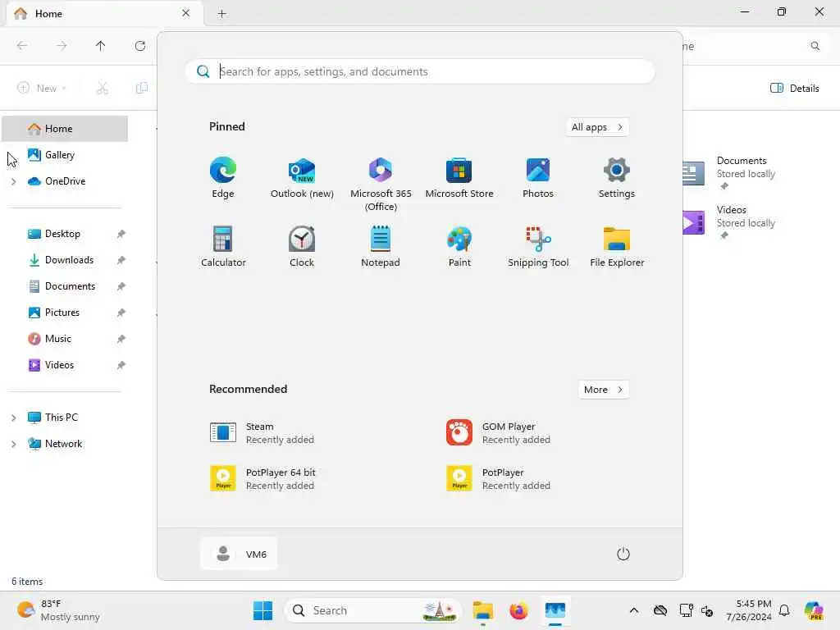Open Microsoft Store from Start menu
This screenshot has width=840, height=630.
click(459, 178)
